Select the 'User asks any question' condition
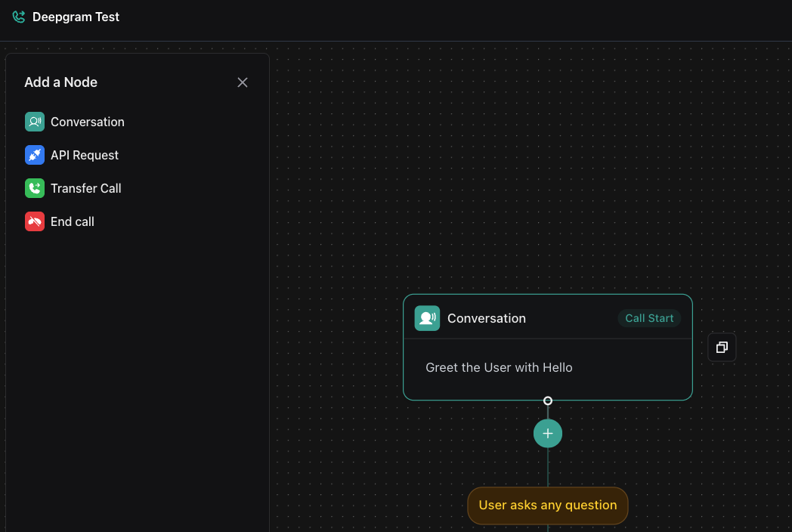Viewport: 792px width, 532px height. (x=548, y=506)
